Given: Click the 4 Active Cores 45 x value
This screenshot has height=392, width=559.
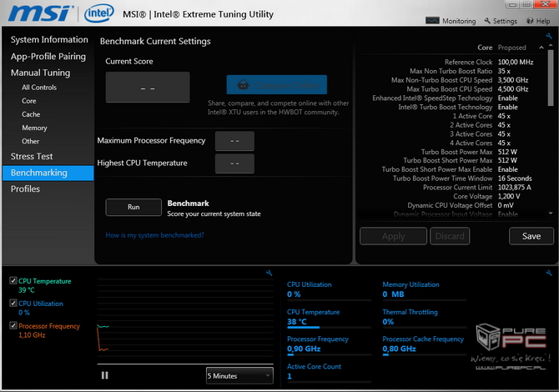Looking at the screenshot, I should coord(504,143).
